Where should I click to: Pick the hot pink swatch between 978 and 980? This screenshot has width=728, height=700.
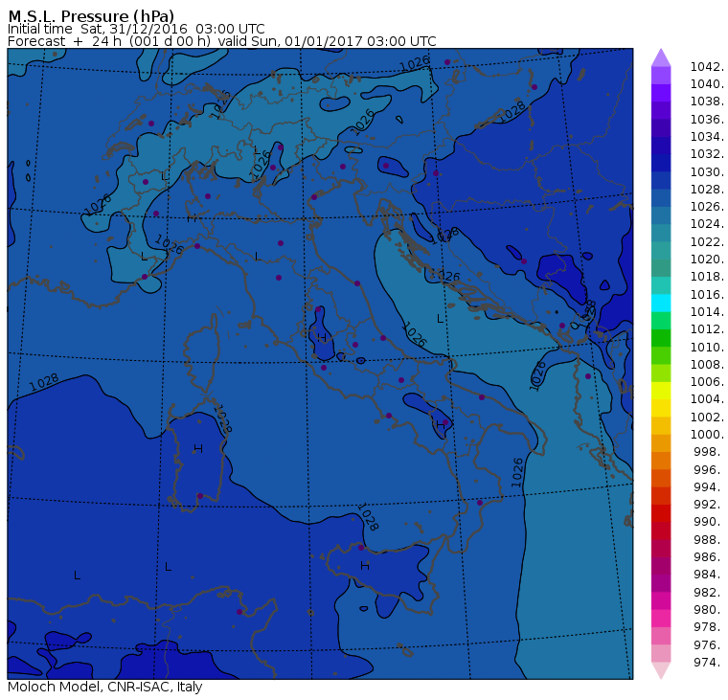click(x=661, y=619)
